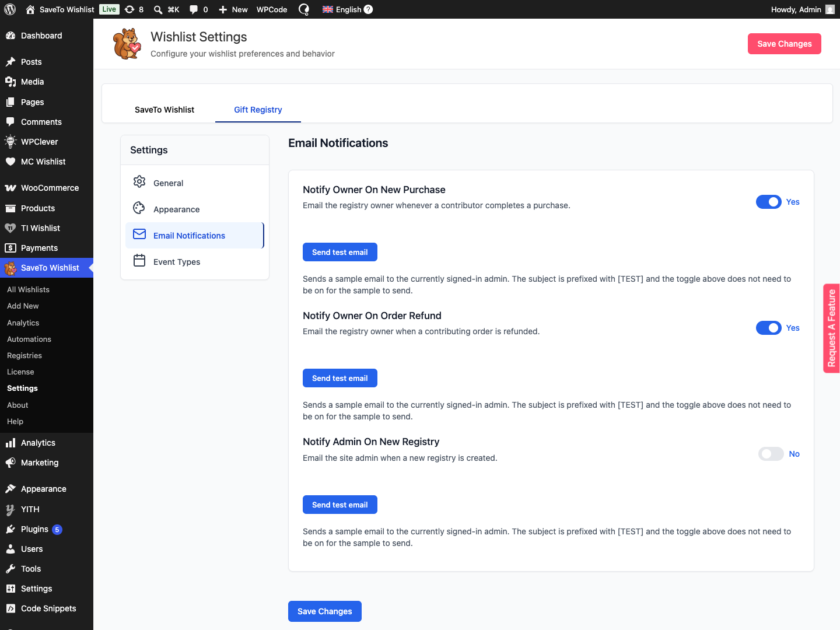Click the help question mark beside English
The height and width of the screenshot is (630, 840).
point(368,9)
